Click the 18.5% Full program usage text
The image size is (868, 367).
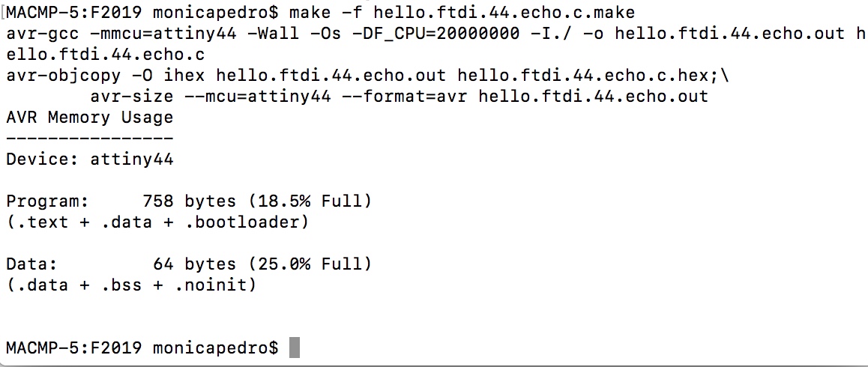pyautogui.click(x=311, y=201)
